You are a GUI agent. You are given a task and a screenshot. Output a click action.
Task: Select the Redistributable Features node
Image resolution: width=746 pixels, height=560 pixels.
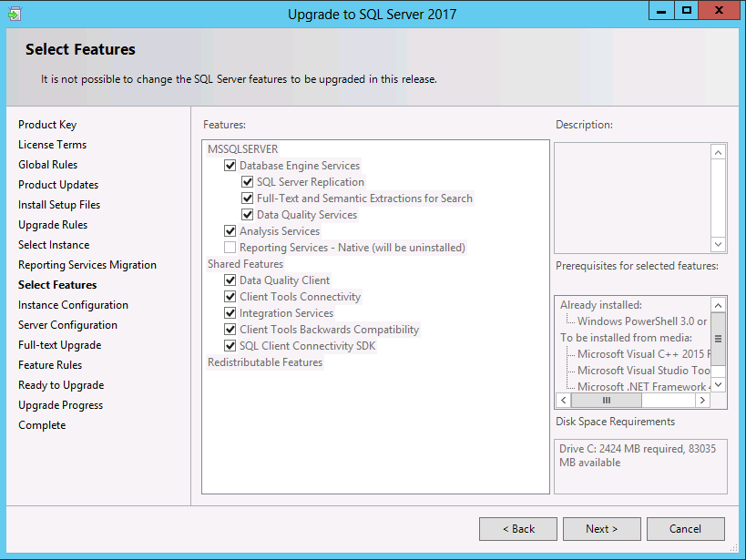[x=265, y=362]
